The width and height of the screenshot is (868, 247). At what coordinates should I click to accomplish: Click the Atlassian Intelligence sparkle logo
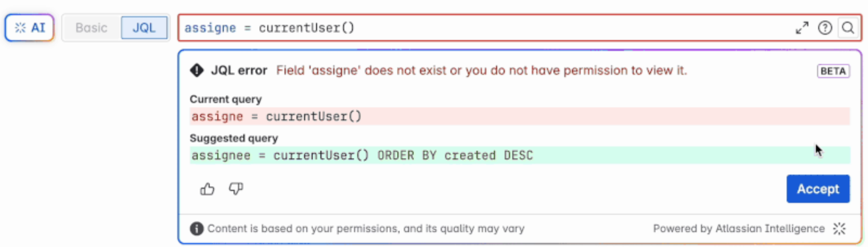(x=839, y=228)
